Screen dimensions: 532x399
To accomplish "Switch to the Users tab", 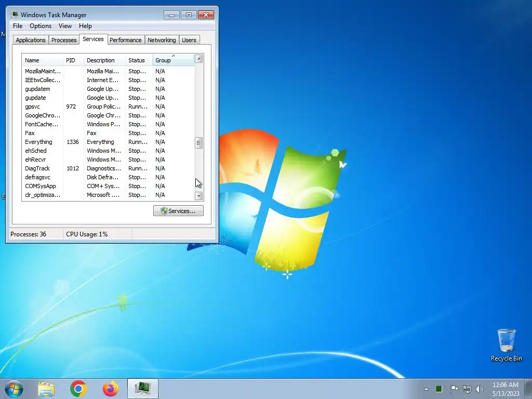I will (189, 40).
